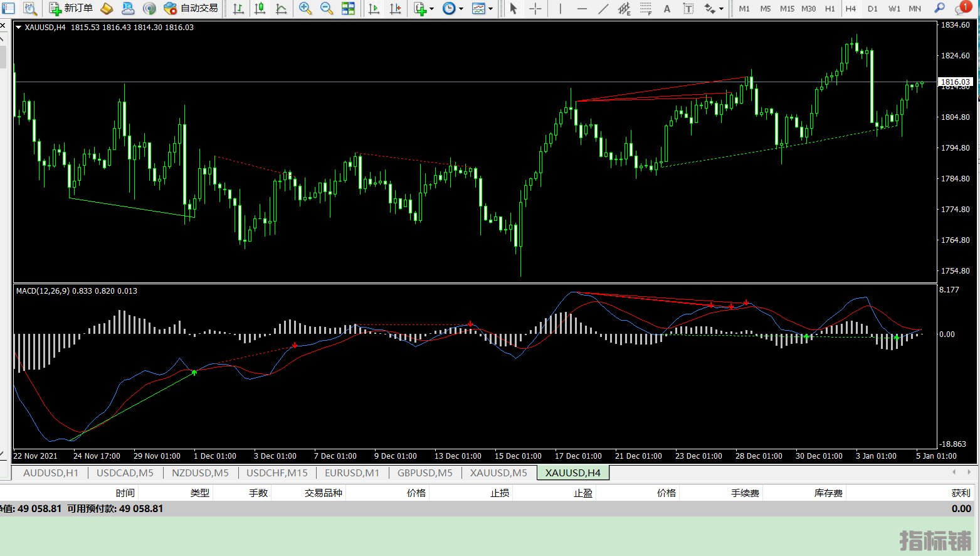This screenshot has height=556, width=980.
Task: Select the text A tool
Action: 667,8
